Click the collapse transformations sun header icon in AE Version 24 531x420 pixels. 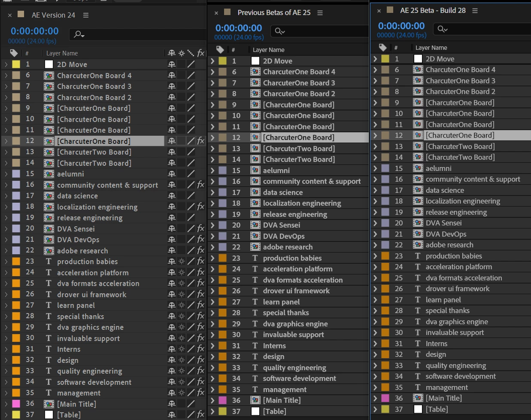(182, 53)
